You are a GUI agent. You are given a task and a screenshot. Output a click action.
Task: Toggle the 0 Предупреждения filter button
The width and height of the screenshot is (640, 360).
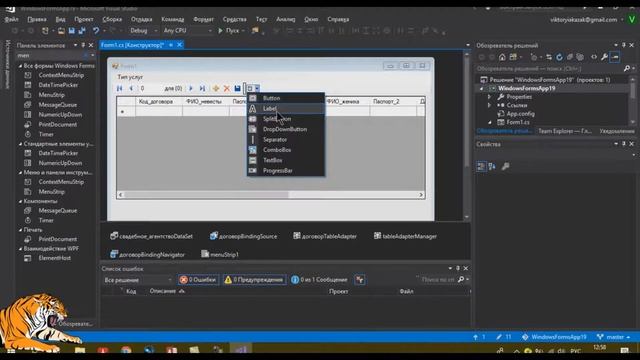pyautogui.click(x=254, y=280)
